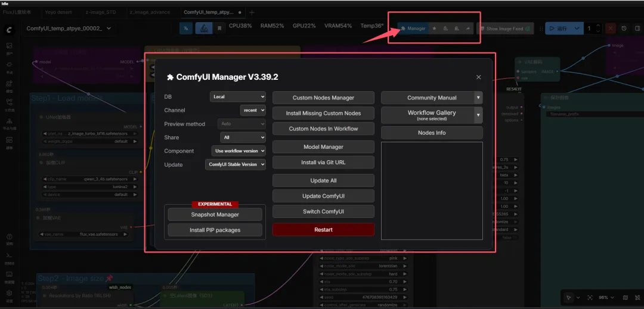Screen dimensions: 644x309
Task: Click the Switch ComfyUI button
Action: 323,211
